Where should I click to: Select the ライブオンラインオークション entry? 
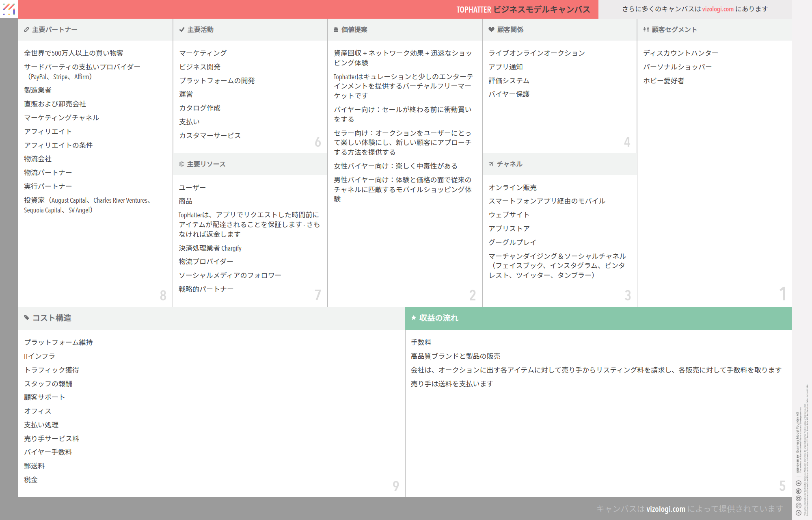536,53
